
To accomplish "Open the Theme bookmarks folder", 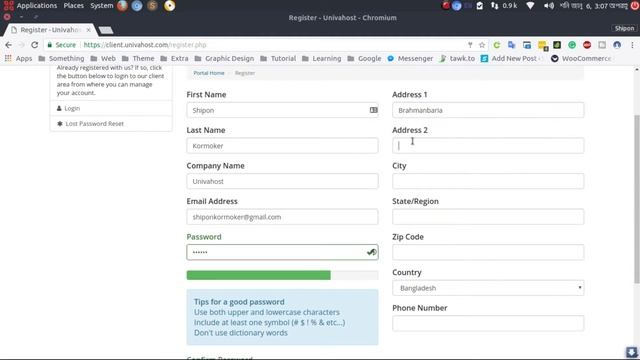I will click(x=138, y=58).
